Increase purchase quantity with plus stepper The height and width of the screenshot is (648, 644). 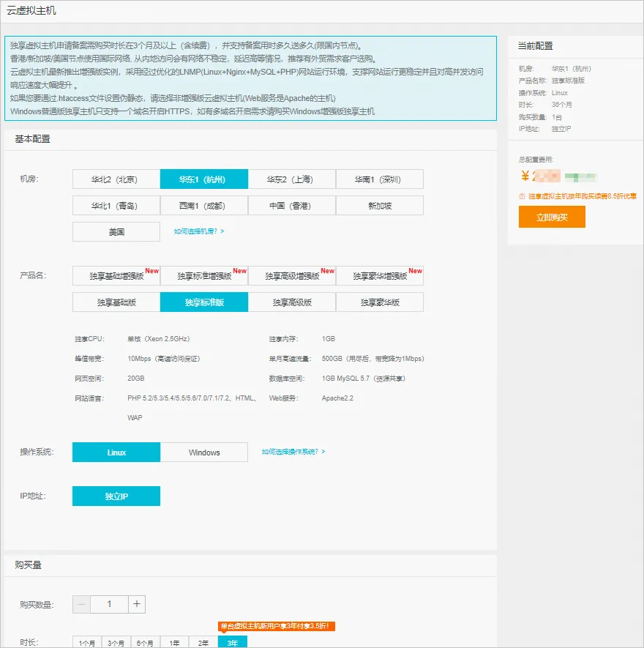[x=137, y=604]
